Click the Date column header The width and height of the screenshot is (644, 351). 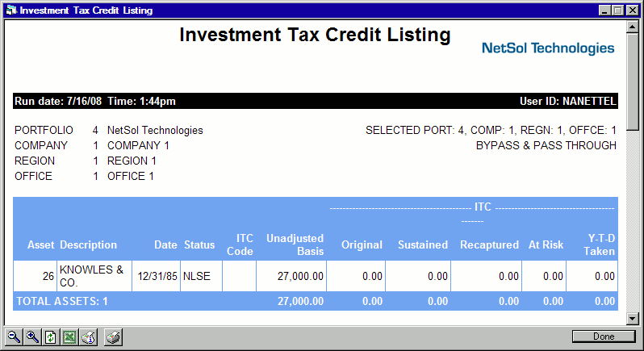point(165,244)
